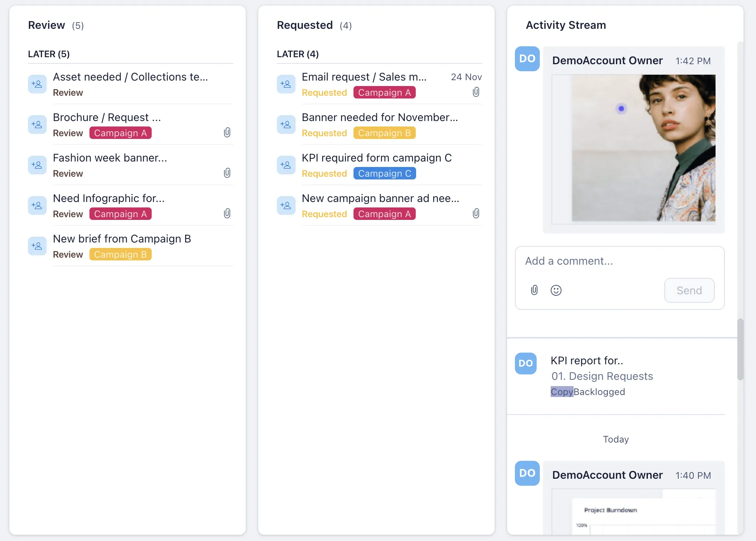Open attachment icon on New campaign banner ad card

[x=476, y=214]
